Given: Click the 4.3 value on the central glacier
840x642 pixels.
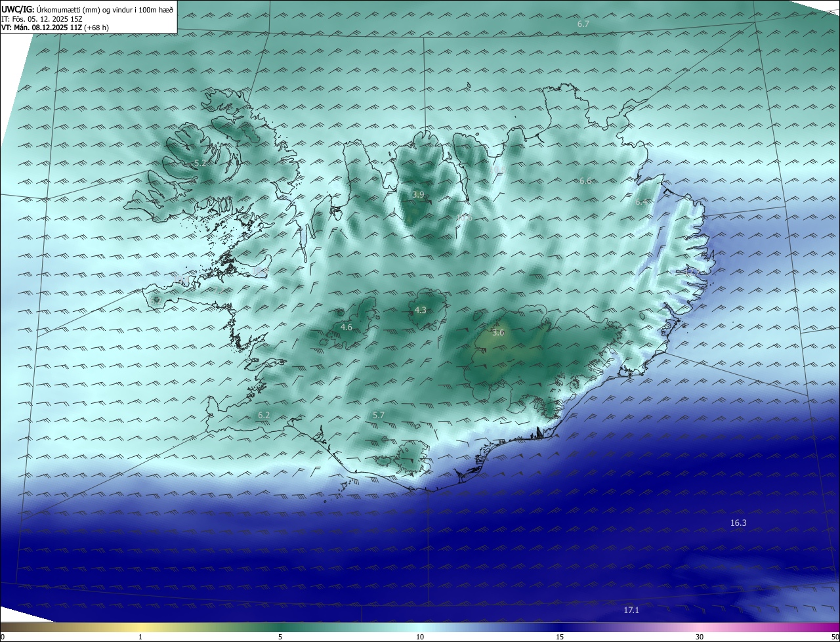Looking at the screenshot, I should [421, 310].
